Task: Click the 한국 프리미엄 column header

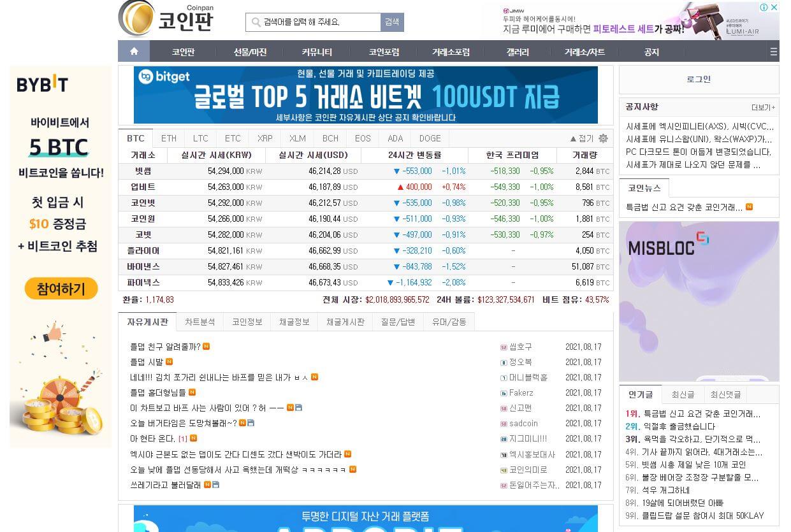Action: click(512, 155)
